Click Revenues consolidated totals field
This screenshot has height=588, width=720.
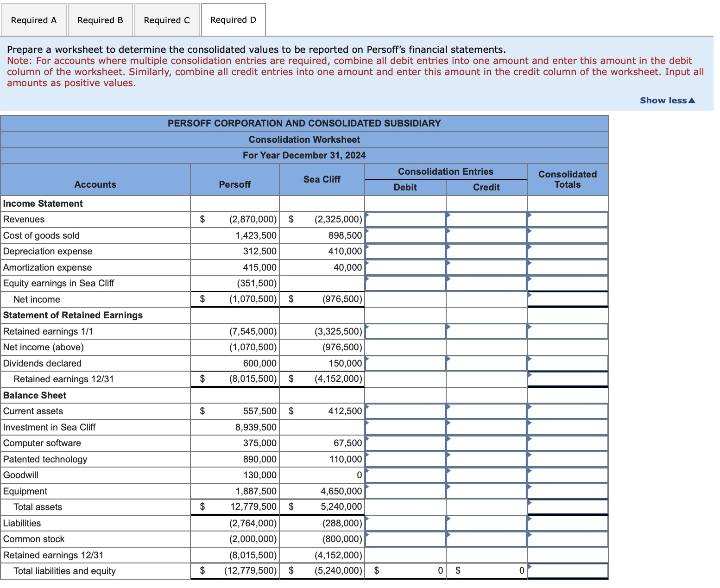(x=568, y=220)
